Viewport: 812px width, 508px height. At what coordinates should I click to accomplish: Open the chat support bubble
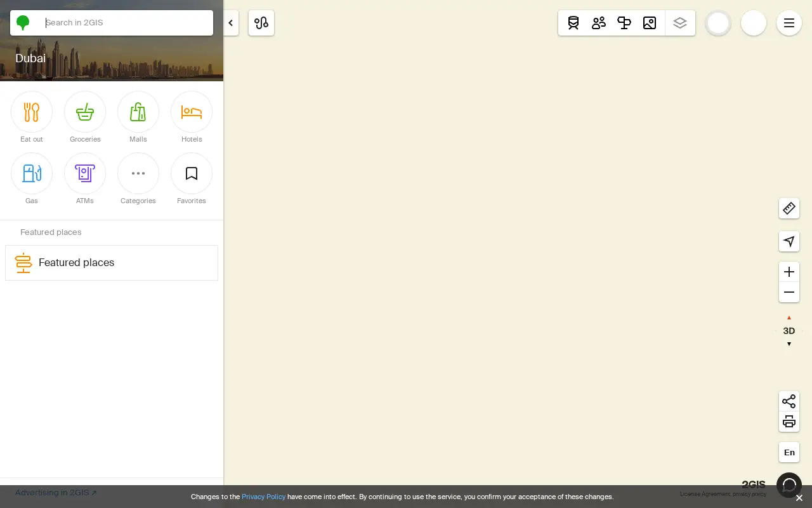coord(789,486)
